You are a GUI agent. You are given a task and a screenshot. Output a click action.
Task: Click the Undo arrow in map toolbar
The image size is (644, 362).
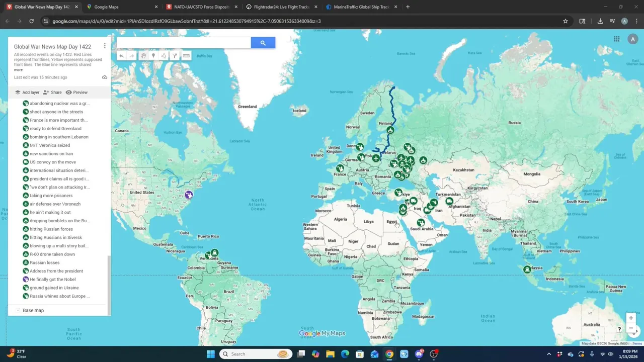(121, 56)
